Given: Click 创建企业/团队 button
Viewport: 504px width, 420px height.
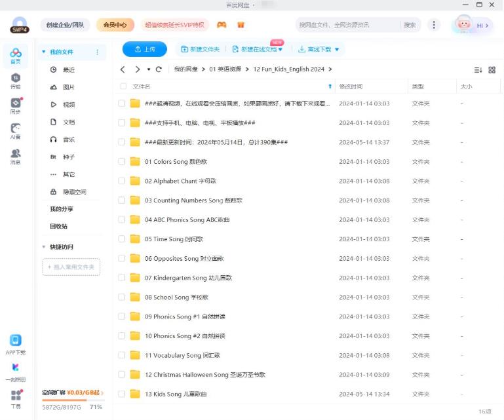Looking at the screenshot, I should [65, 25].
